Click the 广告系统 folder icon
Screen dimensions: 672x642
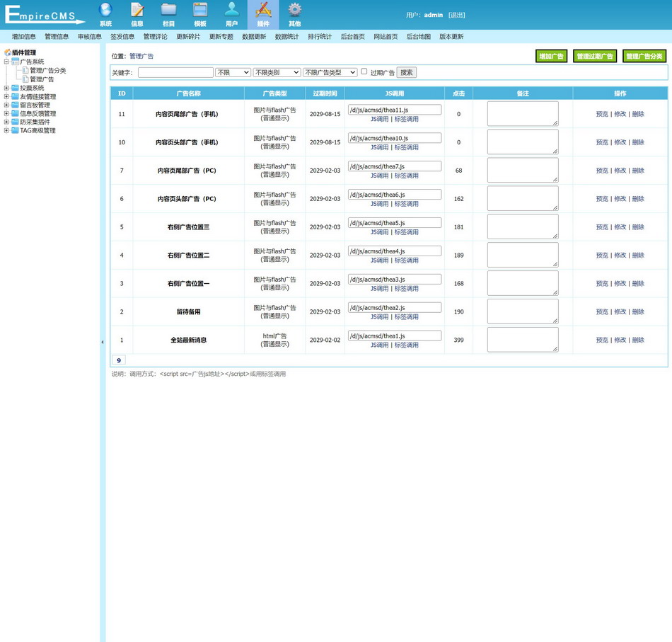(16, 62)
